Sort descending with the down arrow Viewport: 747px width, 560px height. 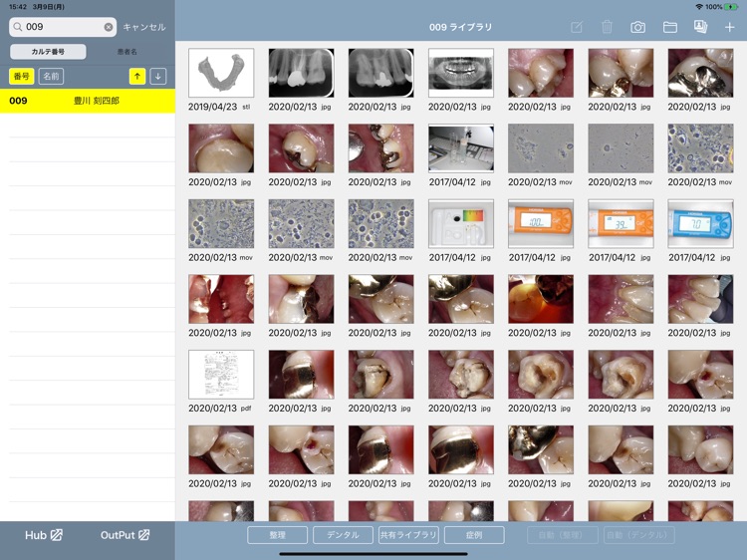point(158,77)
